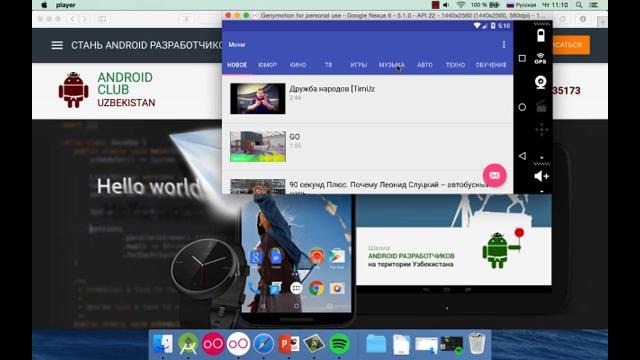Click the Notification Center icon in menu bar
The image size is (640, 360).
click(x=594, y=5)
